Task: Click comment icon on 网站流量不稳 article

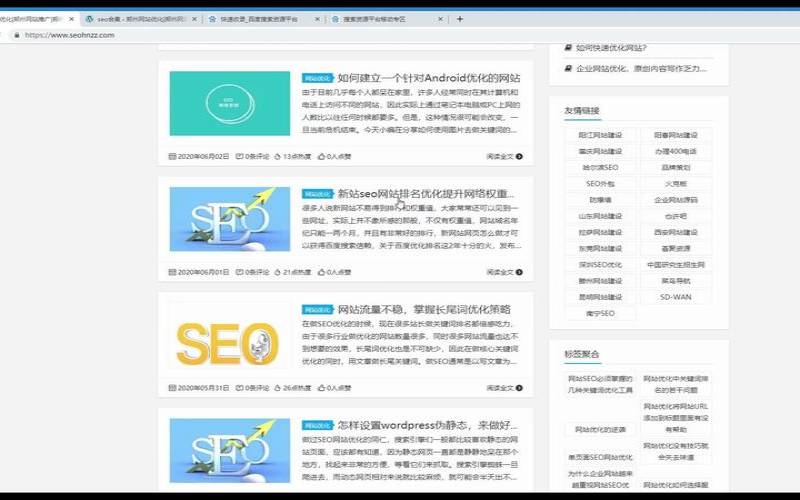Action: pyautogui.click(x=239, y=388)
